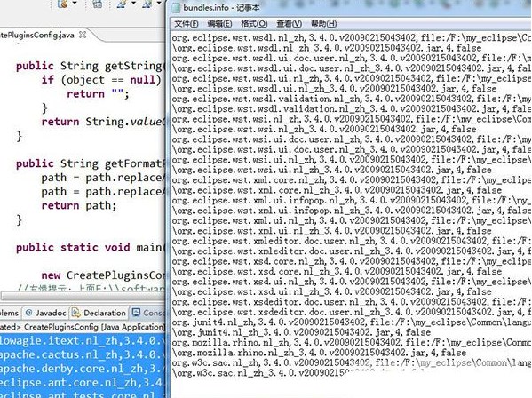Click the 'org.w3c.sac.nl_zh,' line in Notepad
This screenshot has width=532, height=398.
click(x=351, y=362)
